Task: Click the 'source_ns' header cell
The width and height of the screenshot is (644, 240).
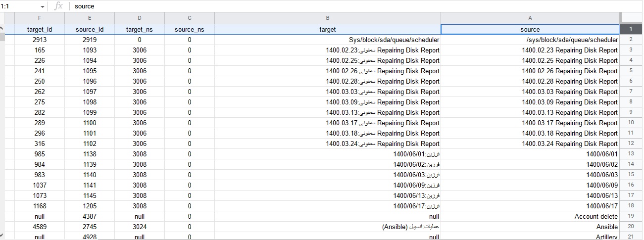Action: [x=189, y=29]
